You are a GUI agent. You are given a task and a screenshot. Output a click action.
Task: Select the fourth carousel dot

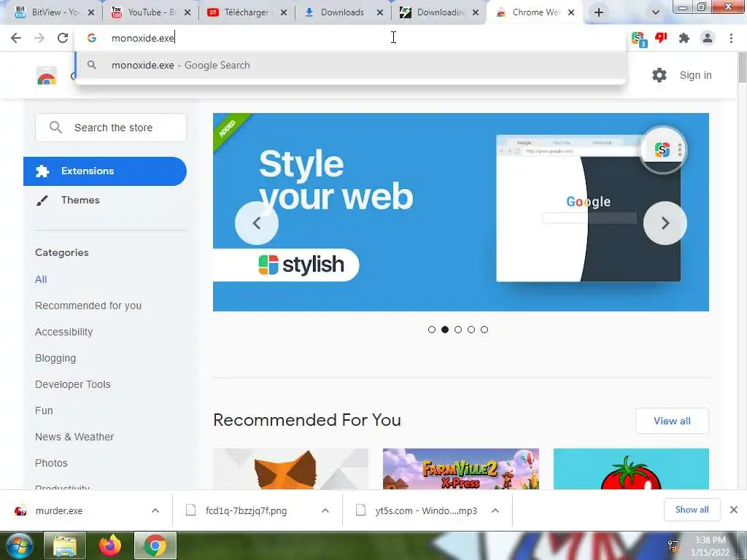tap(471, 330)
